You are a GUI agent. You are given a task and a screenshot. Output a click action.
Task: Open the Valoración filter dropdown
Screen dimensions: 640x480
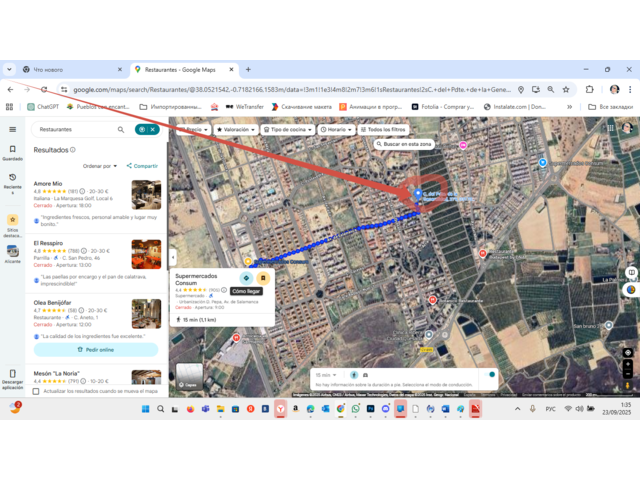(x=235, y=130)
